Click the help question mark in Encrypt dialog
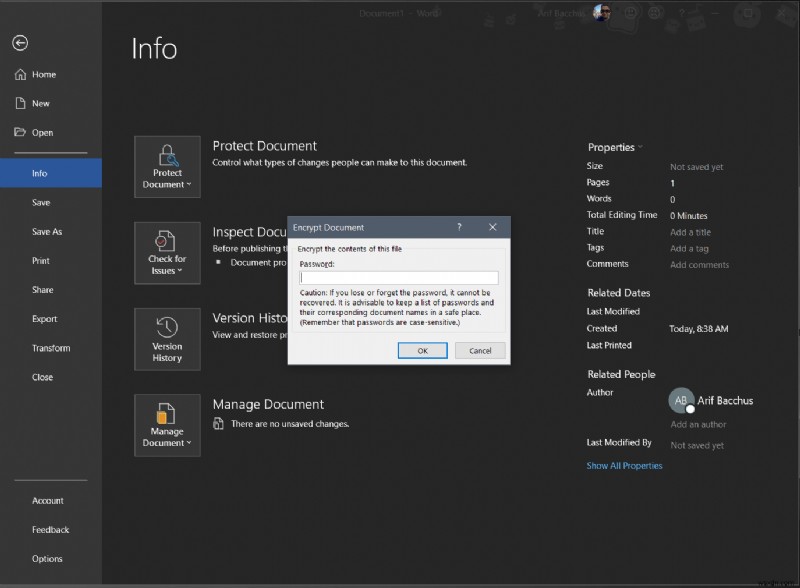 [x=459, y=227]
